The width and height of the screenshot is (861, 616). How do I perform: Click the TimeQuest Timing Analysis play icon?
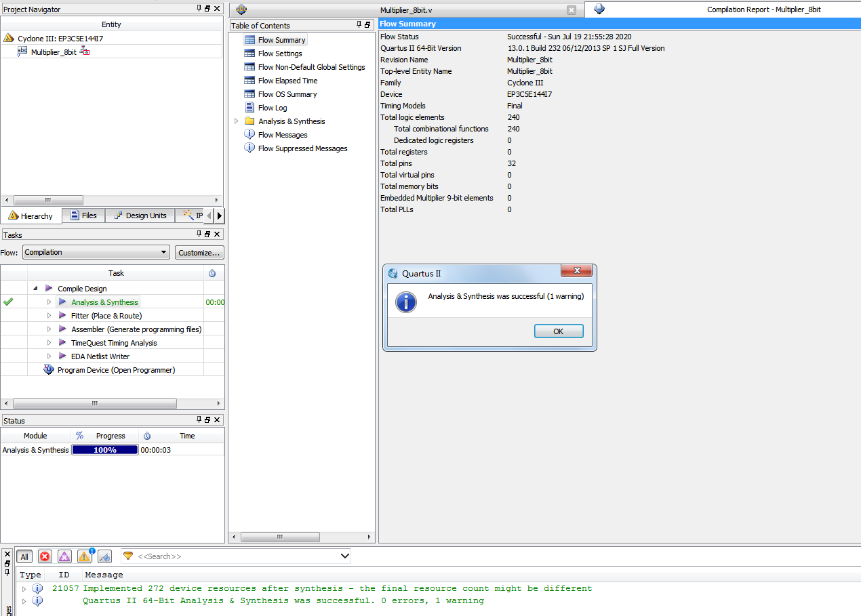(x=62, y=343)
